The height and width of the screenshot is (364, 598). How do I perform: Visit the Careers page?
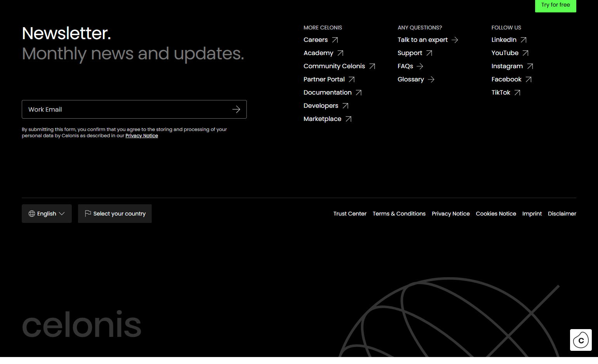click(315, 40)
